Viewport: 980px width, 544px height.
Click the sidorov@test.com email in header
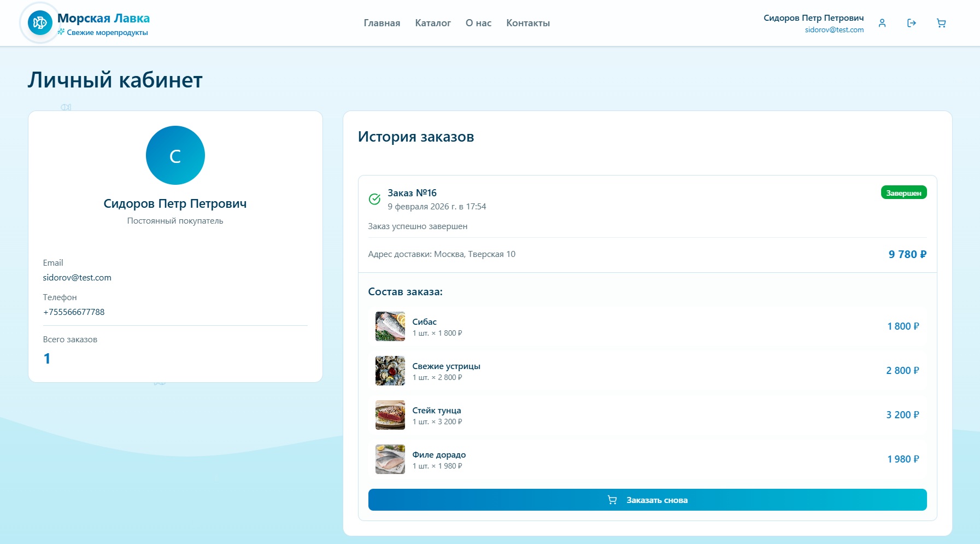tap(834, 30)
